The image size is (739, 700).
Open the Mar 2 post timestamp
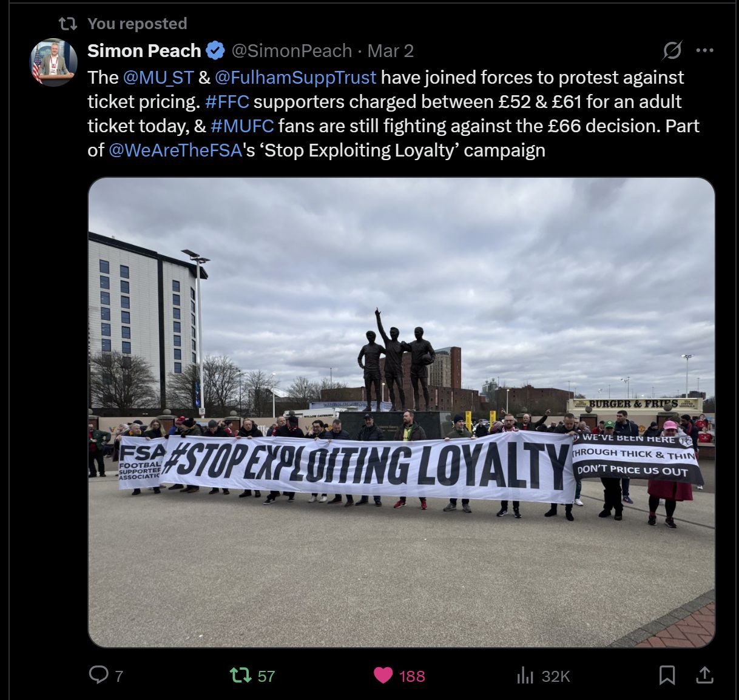[x=391, y=50]
